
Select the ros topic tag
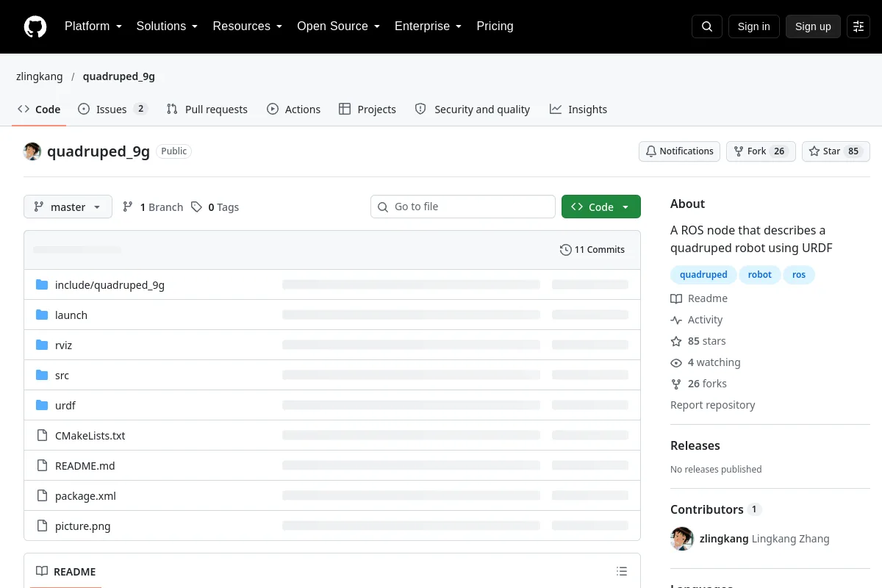799,275
